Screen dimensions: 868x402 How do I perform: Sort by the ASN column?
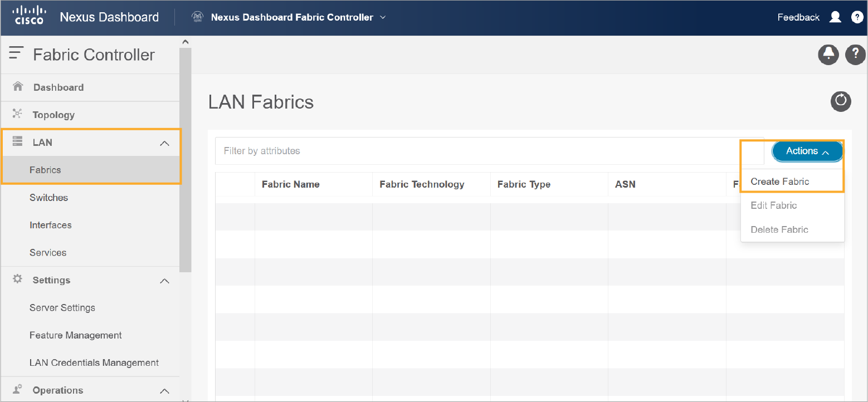[625, 184]
